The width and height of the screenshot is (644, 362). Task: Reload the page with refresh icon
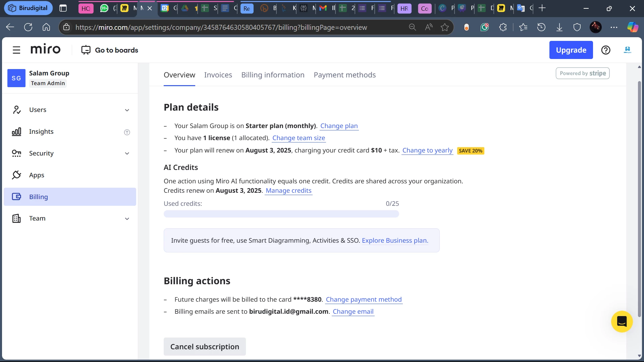tap(28, 27)
